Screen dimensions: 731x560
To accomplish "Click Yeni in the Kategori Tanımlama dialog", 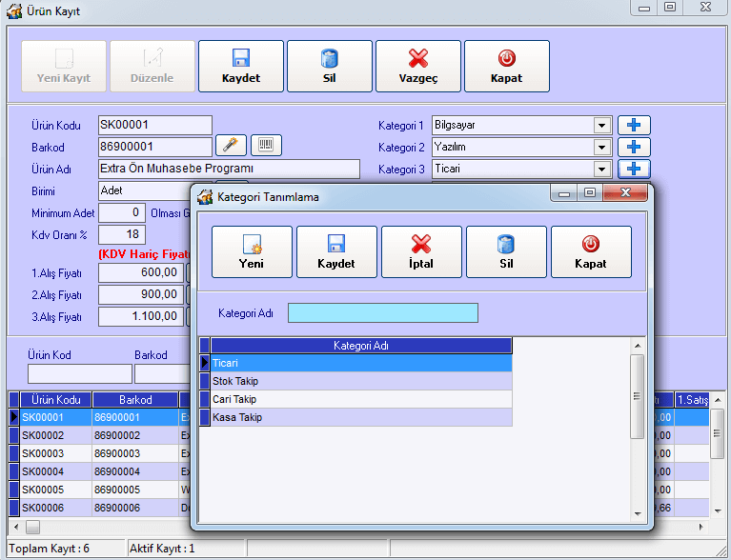I will (x=252, y=252).
